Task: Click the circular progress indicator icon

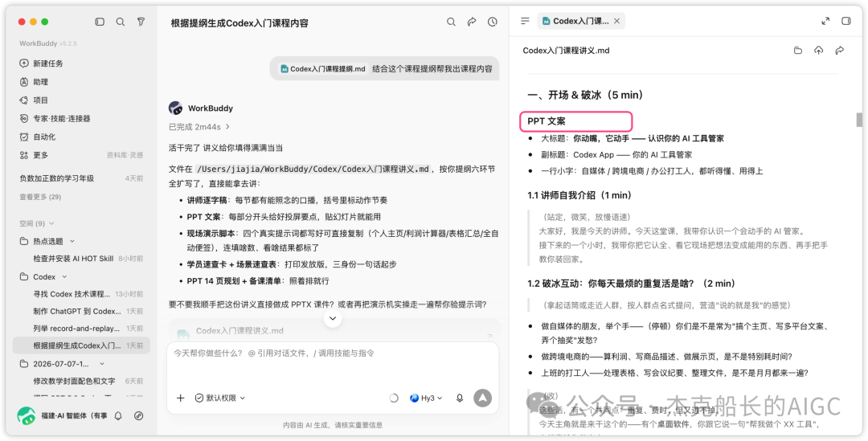Action: click(394, 398)
